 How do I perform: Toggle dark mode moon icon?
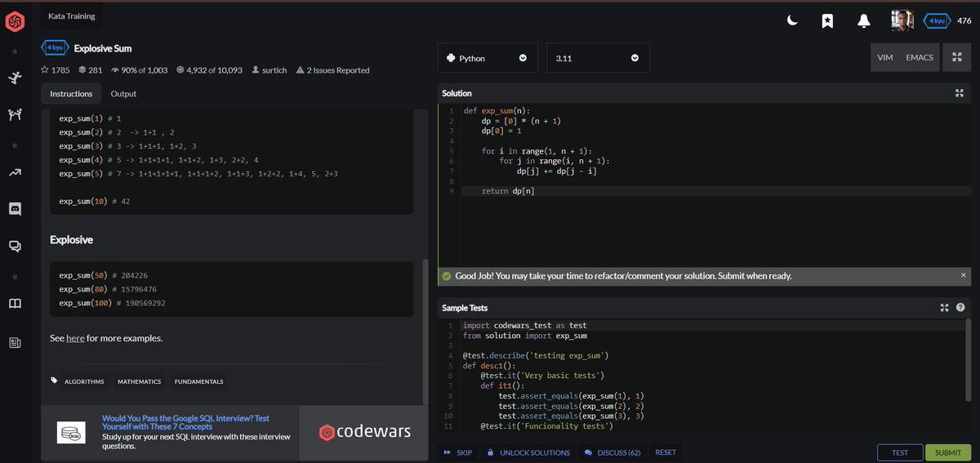point(792,21)
